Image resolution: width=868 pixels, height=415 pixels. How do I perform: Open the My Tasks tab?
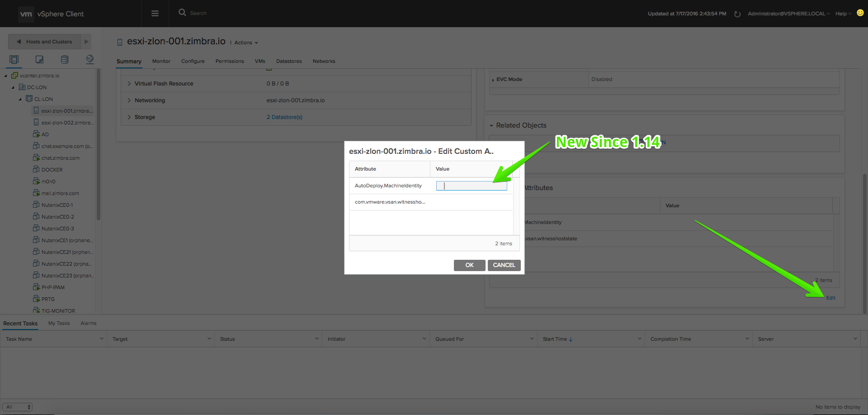click(59, 323)
